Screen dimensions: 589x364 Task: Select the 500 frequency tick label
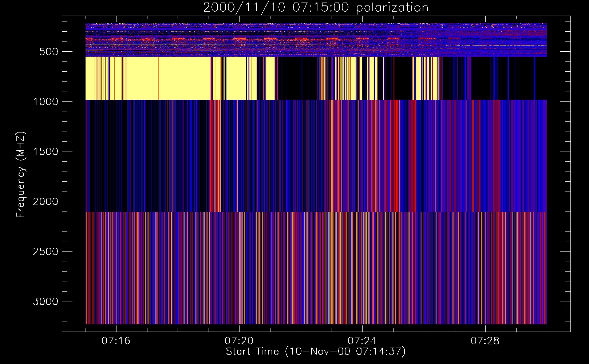point(49,52)
